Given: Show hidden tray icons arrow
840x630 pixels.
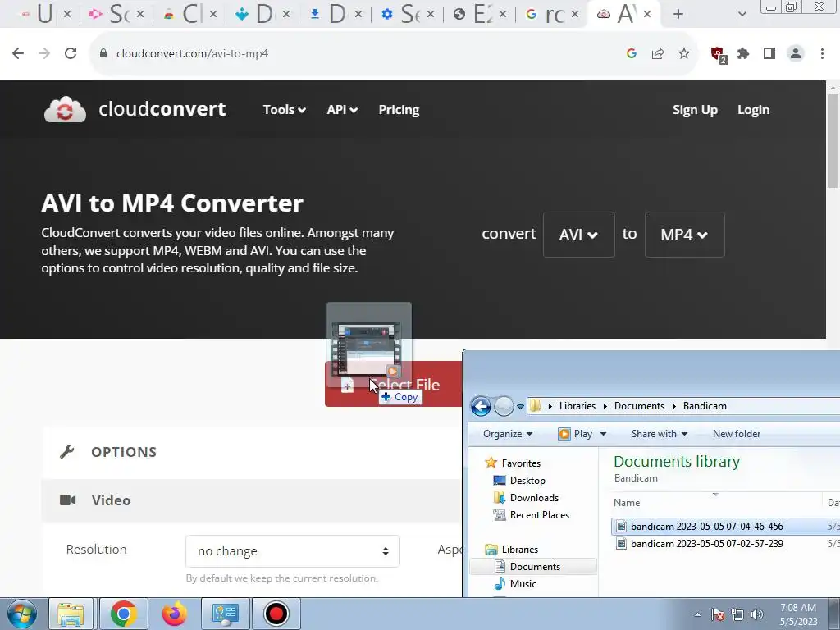Looking at the screenshot, I should pyautogui.click(x=697, y=614).
